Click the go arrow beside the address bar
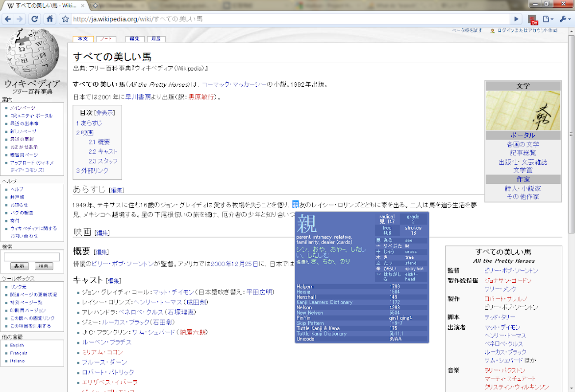The height and width of the screenshot is (392, 575). pos(516,19)
